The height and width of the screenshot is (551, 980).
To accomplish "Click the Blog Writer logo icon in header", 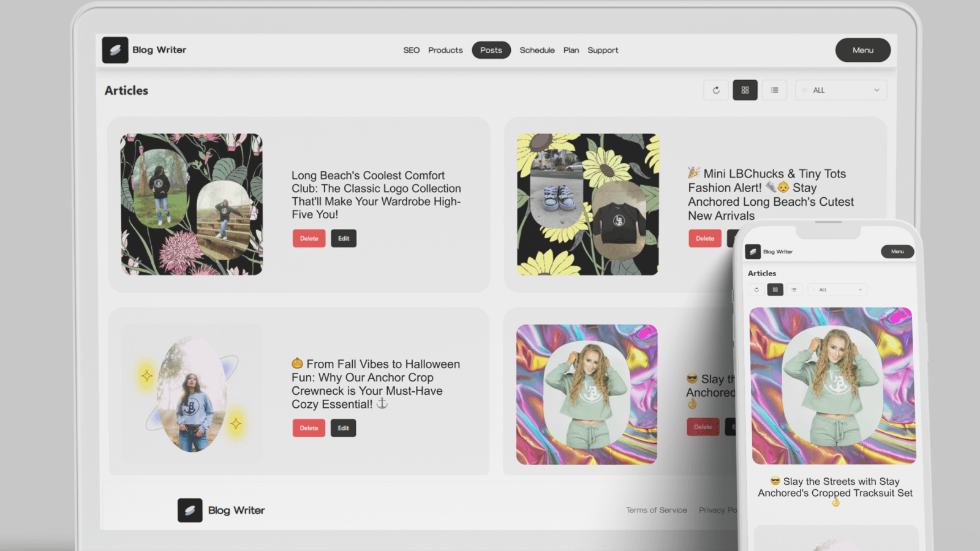I will 115,50.
